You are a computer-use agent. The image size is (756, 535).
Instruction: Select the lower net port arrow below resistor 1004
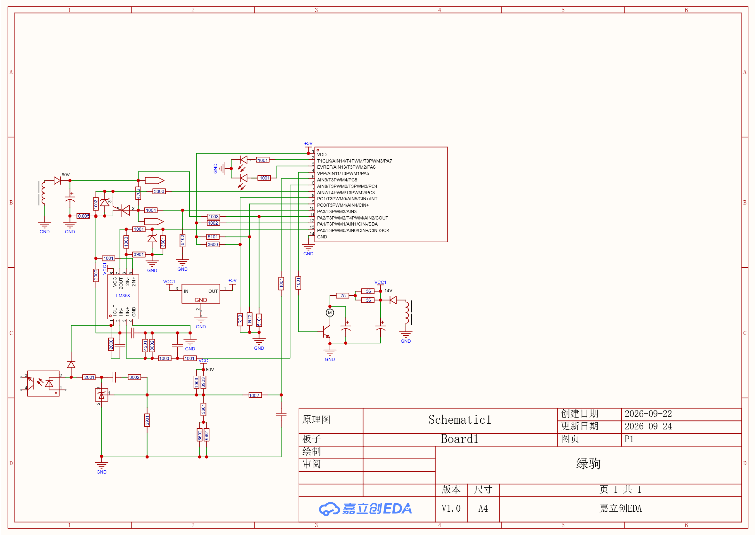154,221
